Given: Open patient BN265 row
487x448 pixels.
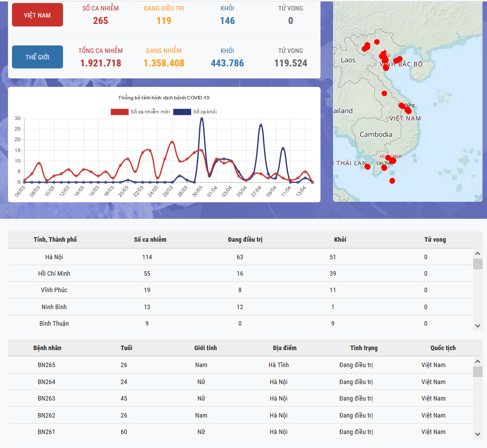Looking at the screenshot, I should (240, 365).
